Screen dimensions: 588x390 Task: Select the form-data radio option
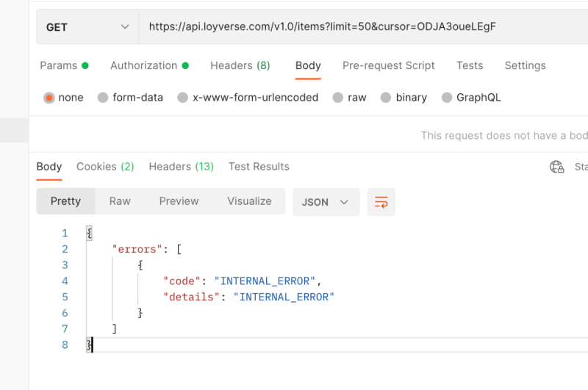pos(103,98)
